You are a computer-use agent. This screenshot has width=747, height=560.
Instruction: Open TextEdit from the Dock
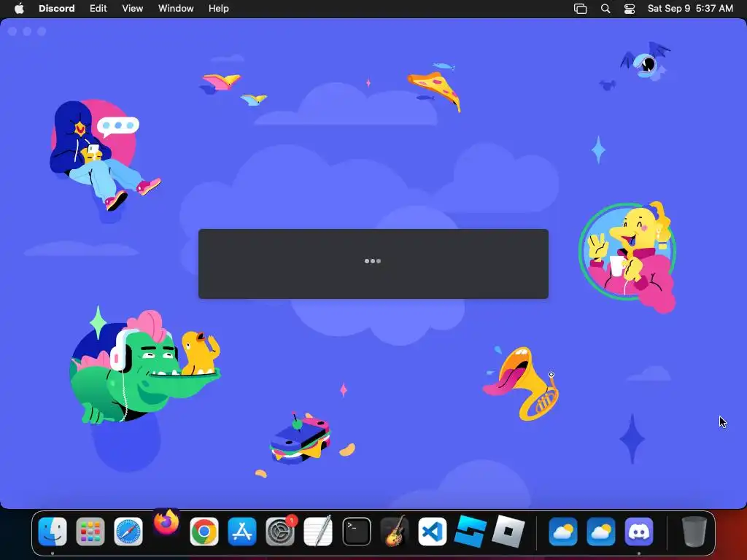pos(318,532)
